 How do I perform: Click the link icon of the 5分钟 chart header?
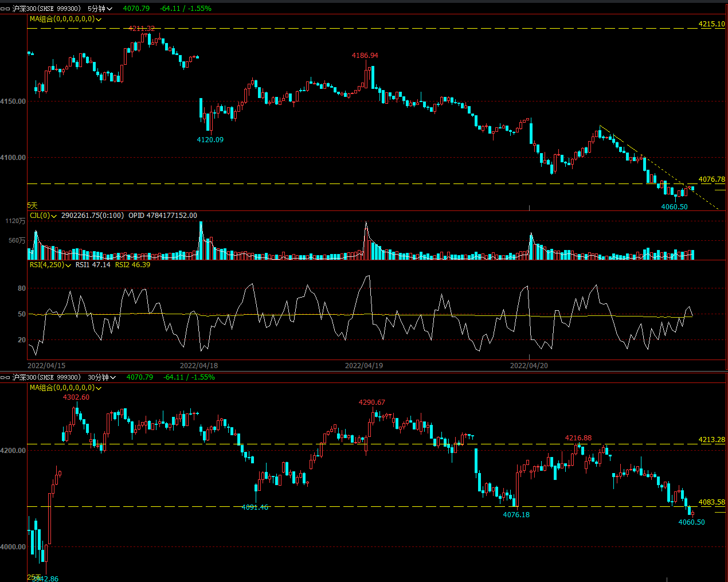point(6,9)
